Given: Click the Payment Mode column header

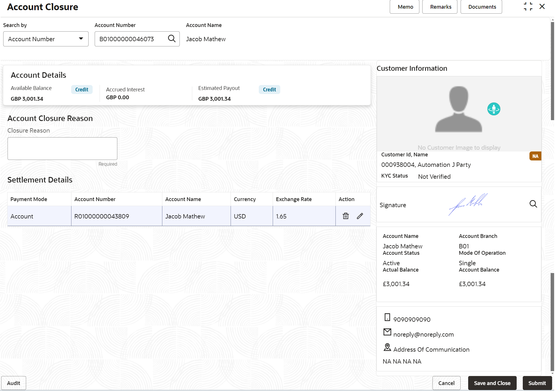Looking at the screenshot, I should coord(39,199).
